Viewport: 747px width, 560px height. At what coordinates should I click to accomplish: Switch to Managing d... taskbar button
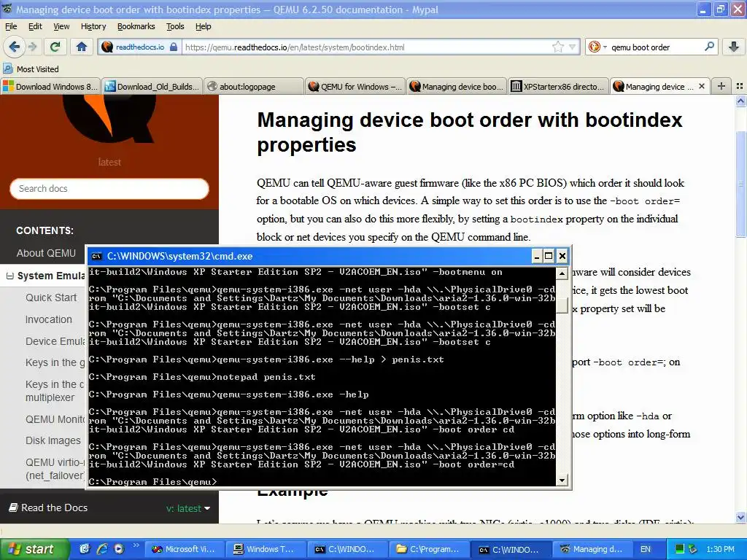click(x=592, y=549)
